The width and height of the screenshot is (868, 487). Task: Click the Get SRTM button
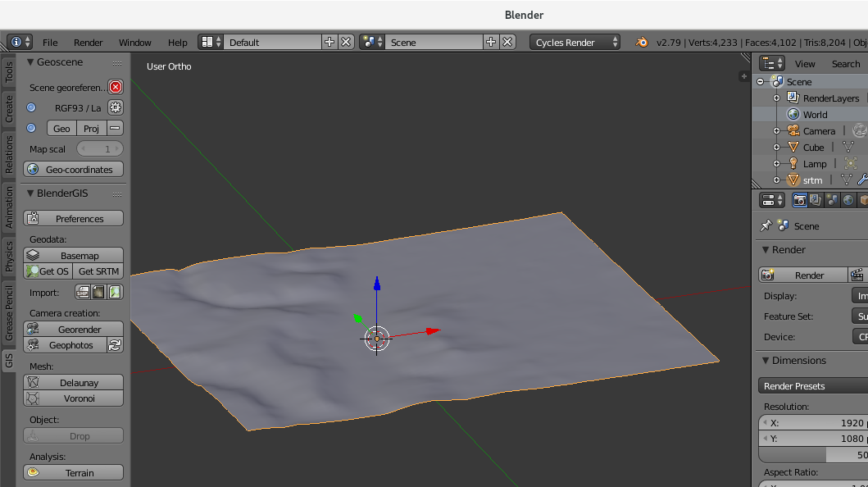pyautogui.click(x=98, y=271)
